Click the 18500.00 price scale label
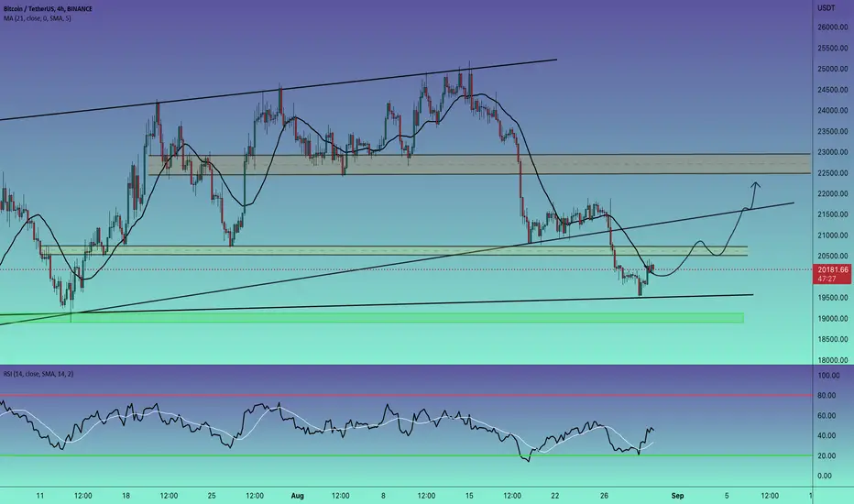Viewport: 854px width, 504px height. point(833,339)
